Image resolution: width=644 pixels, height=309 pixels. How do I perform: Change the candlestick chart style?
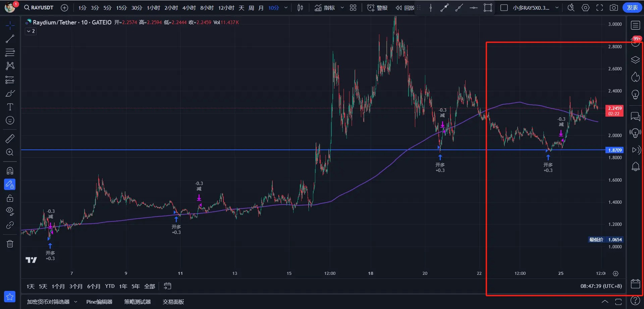pyautogui.click(x=300, y=8)
